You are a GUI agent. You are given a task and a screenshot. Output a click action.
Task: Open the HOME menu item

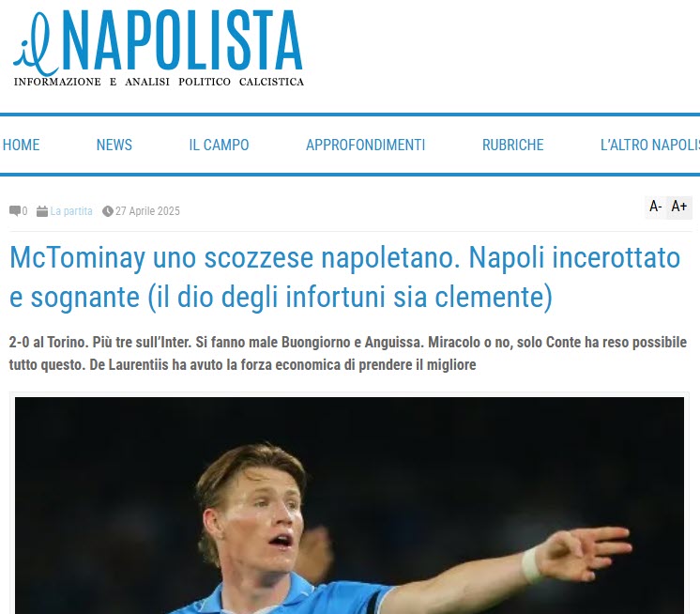coord(21,146)
